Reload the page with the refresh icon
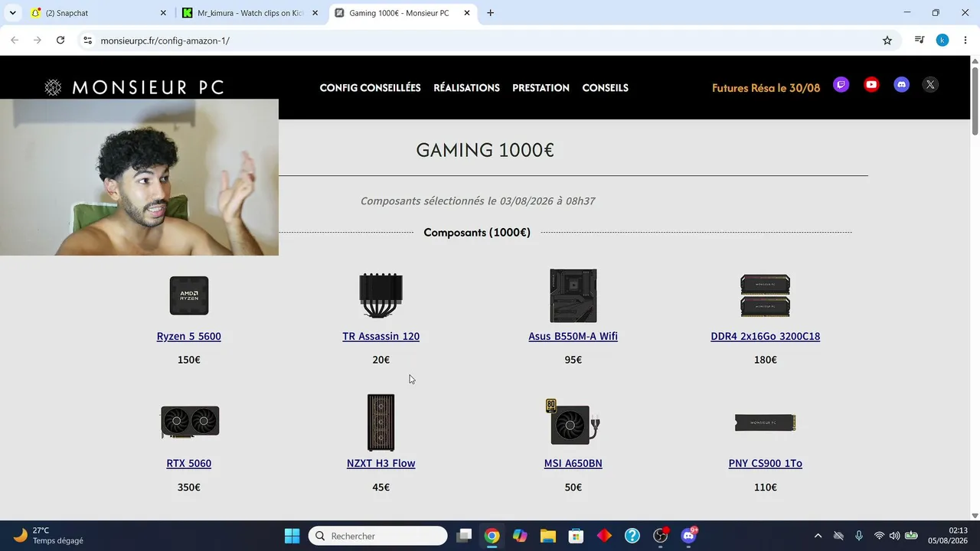This screenshot has height=551, width=980. pos(60,41)
